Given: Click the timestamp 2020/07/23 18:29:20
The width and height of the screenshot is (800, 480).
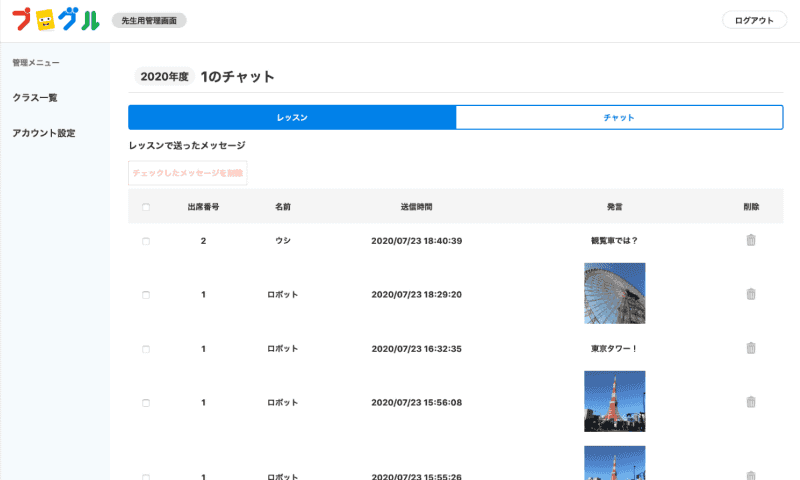Looking at the screenshot, I should click(x=416, y=294).
